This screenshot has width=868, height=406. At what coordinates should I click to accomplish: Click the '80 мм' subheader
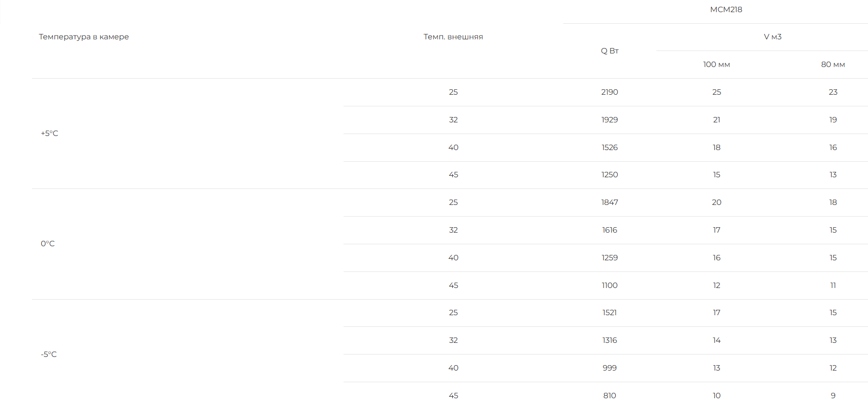click(833, 65)
